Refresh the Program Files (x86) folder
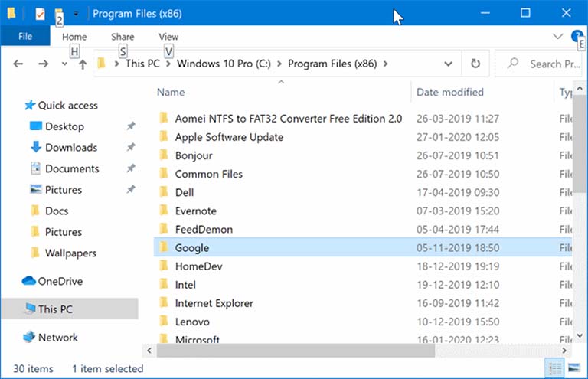Image resolution: width=588 pixels, height=379 pixels. point(475,64)
